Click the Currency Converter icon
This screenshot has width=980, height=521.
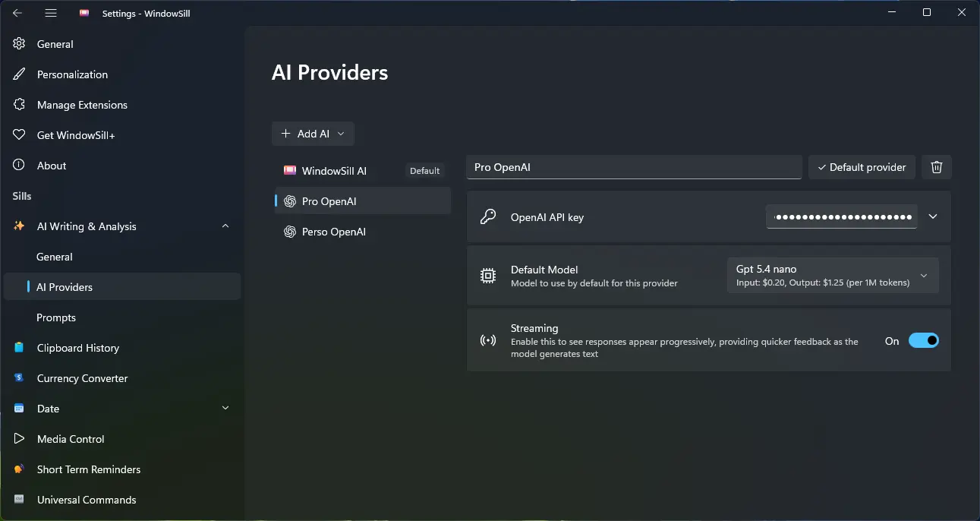coord(19,378)
